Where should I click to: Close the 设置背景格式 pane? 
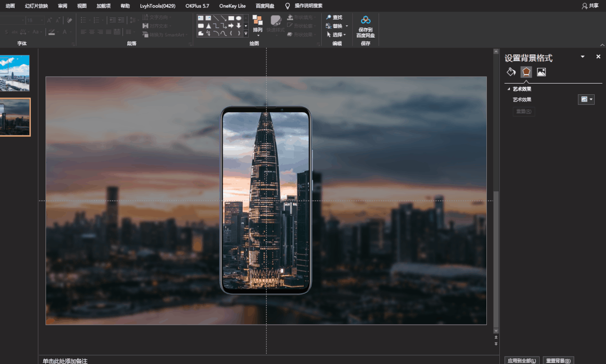tap(598, 57)
